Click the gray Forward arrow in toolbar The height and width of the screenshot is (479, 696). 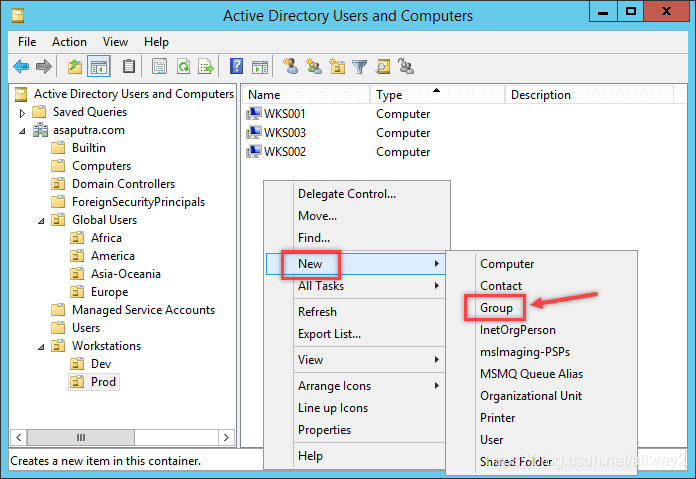(44, 67)
